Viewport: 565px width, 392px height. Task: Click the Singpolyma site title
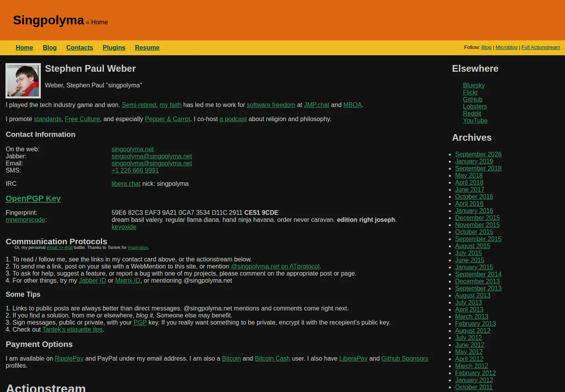pyautogui.click(x=49, y=20)
